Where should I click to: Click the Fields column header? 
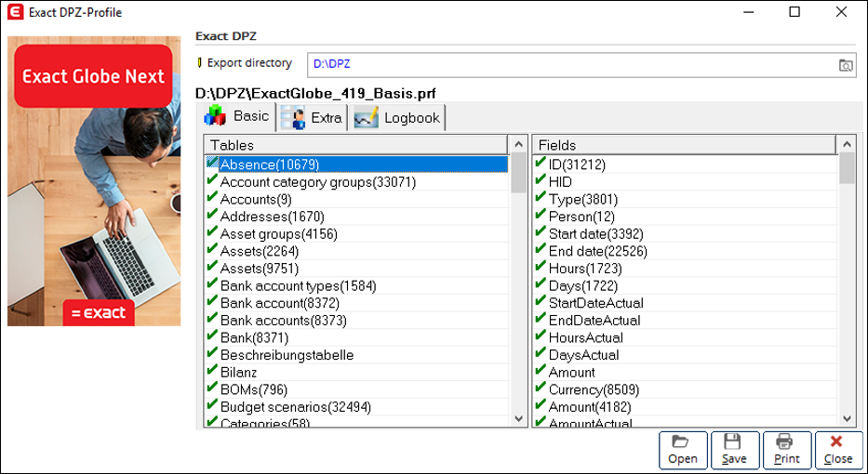(x=685, y=145)
